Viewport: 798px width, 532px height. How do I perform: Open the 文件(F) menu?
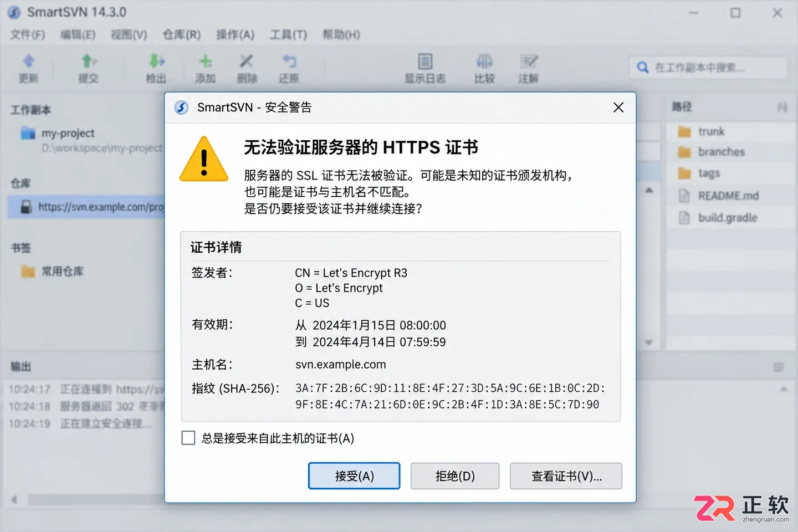coord(28,35)
